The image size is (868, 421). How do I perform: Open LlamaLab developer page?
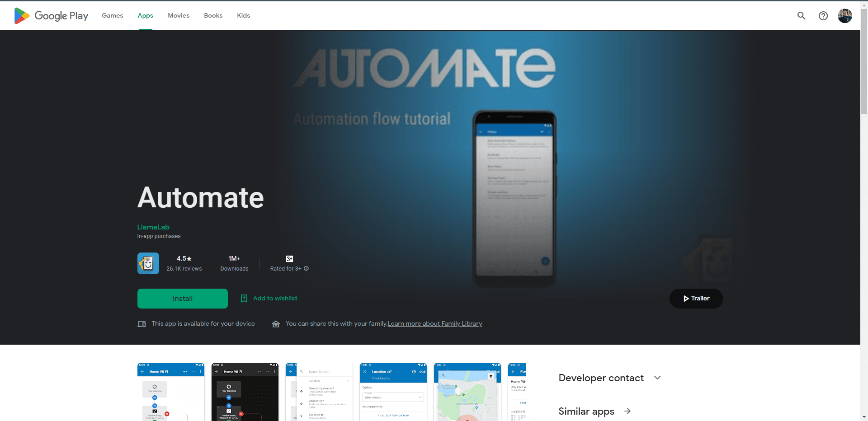coord(153,227)
